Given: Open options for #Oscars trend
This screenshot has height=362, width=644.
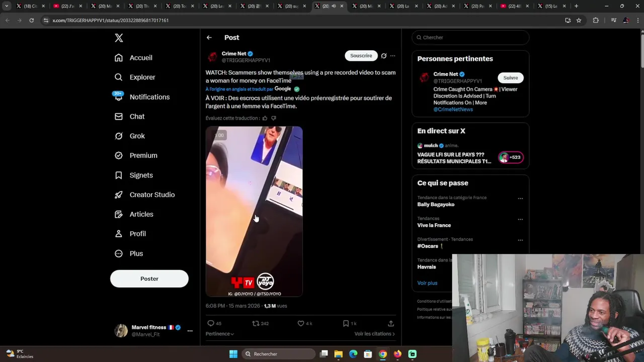Looking at the screenshot, I should coord(520,240).
